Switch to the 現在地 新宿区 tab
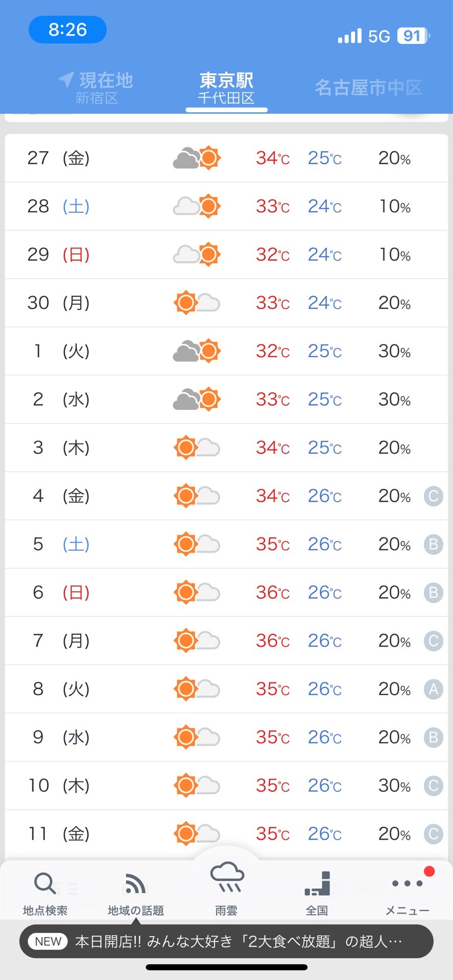453x980 pixels. (96, 87)
